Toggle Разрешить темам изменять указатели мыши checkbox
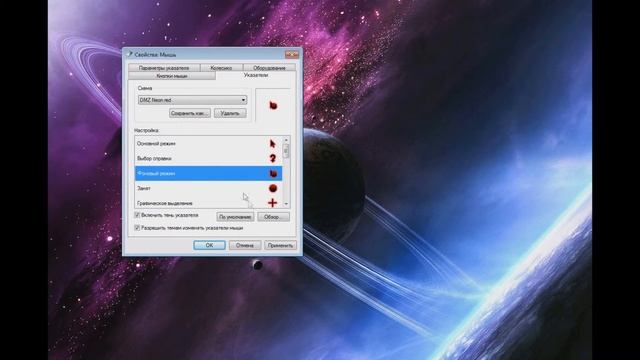640x360 pixels. click(137, 228)
